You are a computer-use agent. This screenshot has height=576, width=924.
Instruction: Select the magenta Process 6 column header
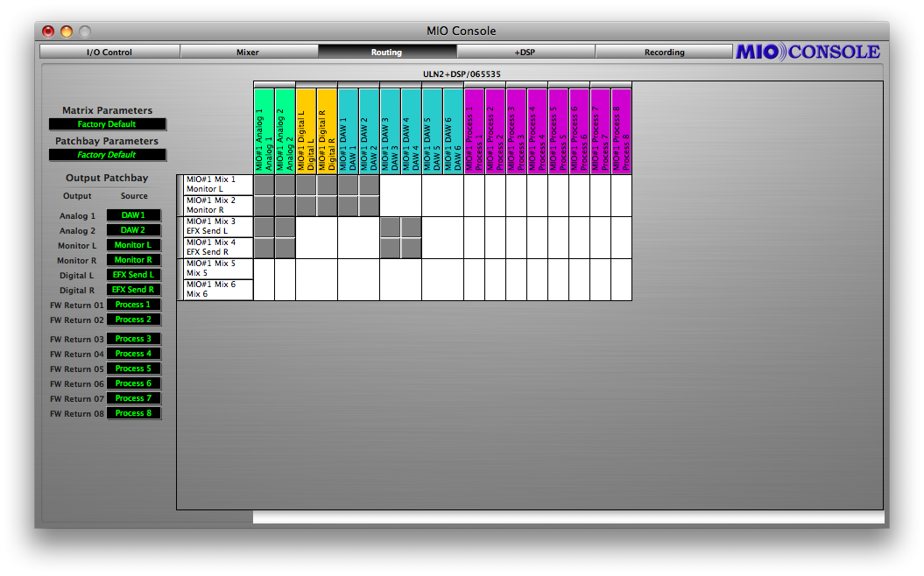pyautogui.click(x=579, y=130)
